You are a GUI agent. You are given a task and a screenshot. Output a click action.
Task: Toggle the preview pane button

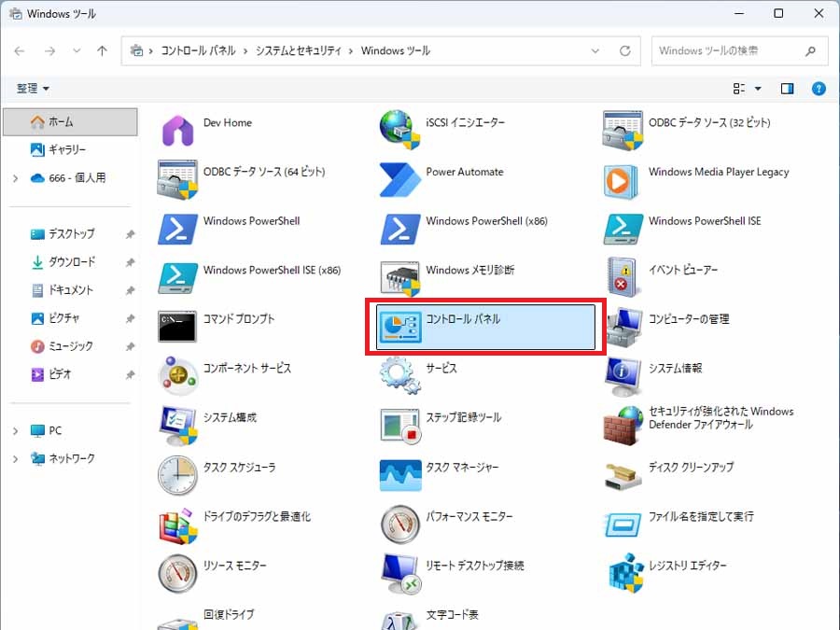tap(787, 89)
